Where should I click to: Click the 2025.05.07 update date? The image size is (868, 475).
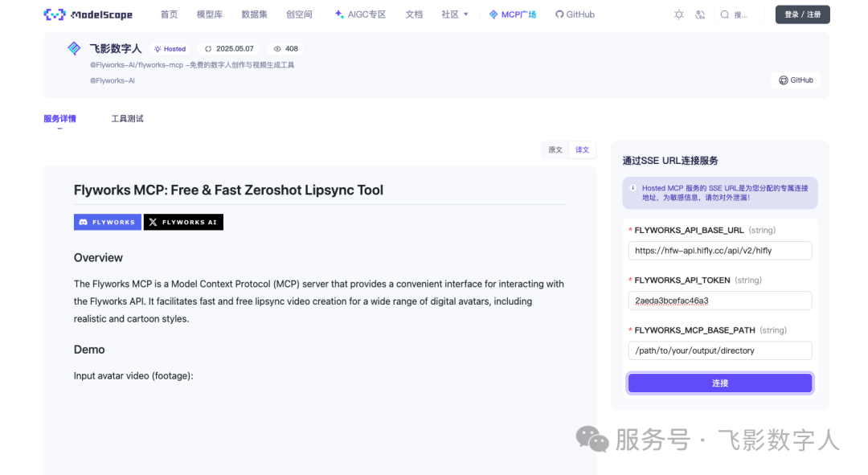coord(229,49)
